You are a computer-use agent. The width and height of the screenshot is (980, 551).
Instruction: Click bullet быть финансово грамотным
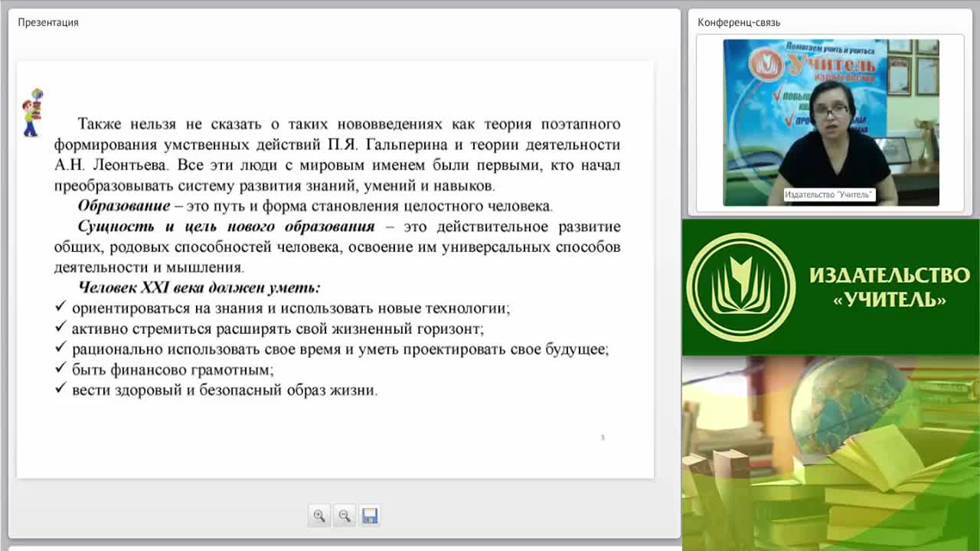[x=165, y=370]
